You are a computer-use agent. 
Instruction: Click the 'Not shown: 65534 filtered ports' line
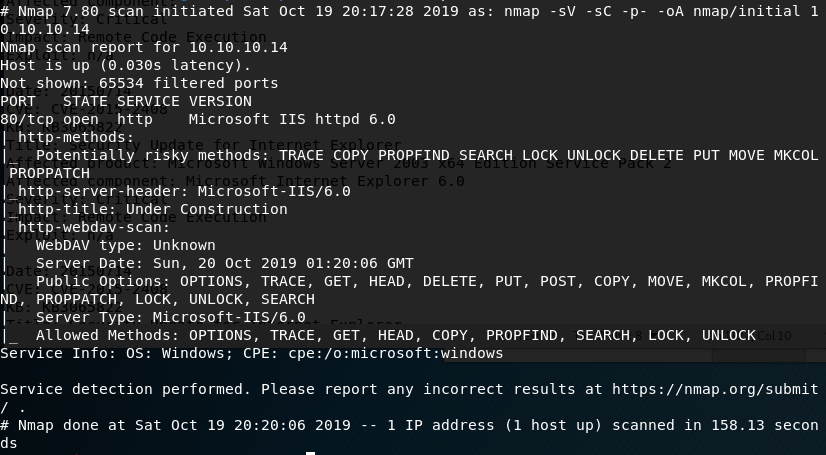(139, 83)
